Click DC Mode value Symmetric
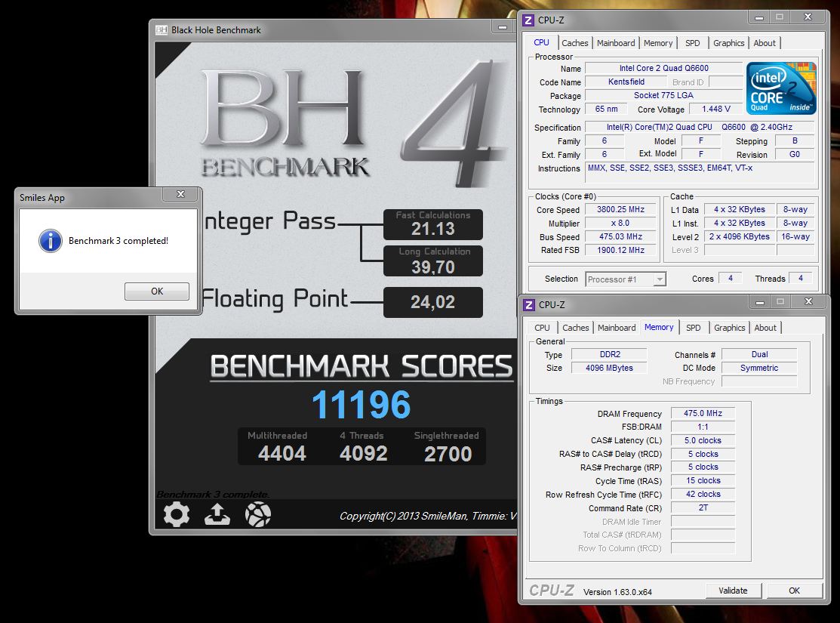Viewport: 840px width, 623px height. click(x=760, y=368)
